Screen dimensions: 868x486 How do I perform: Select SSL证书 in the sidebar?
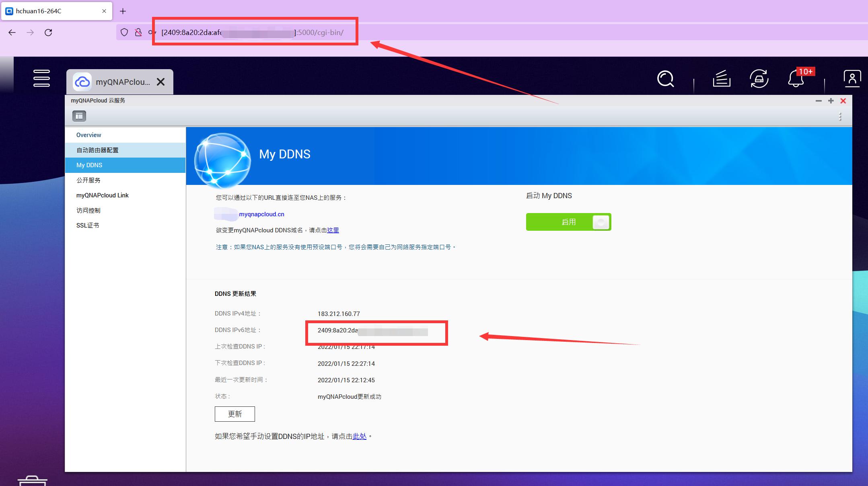pyautogui.click(x=87, y=225)
